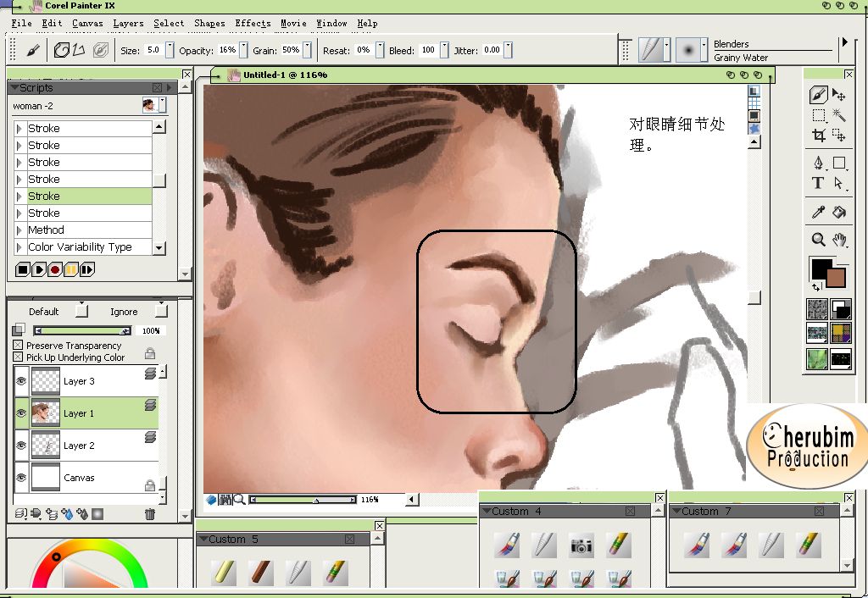
Task: Open the Effects menu
Action: (x=253, y=23)
